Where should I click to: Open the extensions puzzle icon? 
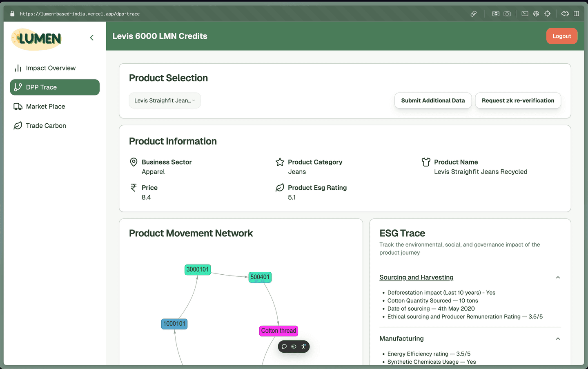pyautogui.click(x=565, y=13)
